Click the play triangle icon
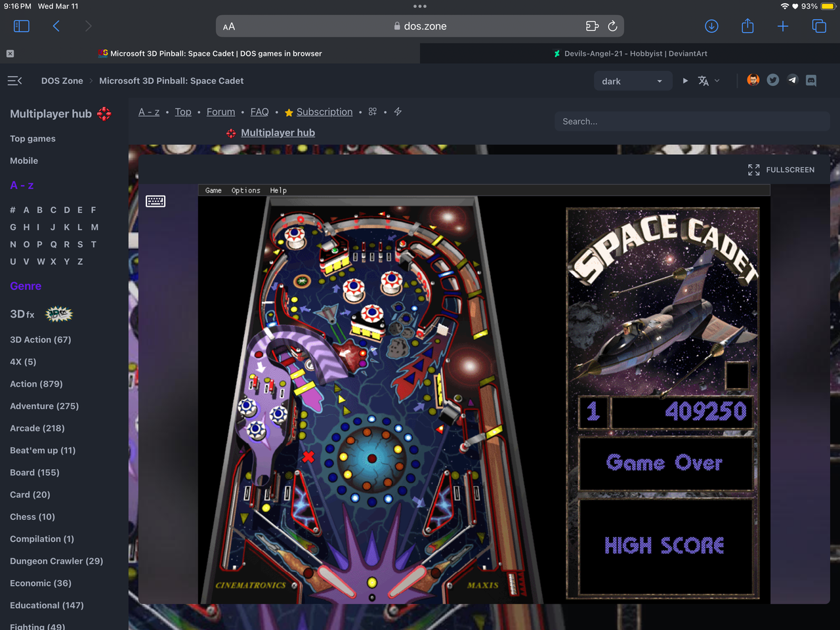This screenshot has width=840, height=630. pyautogui.click(x=685, y=81)
